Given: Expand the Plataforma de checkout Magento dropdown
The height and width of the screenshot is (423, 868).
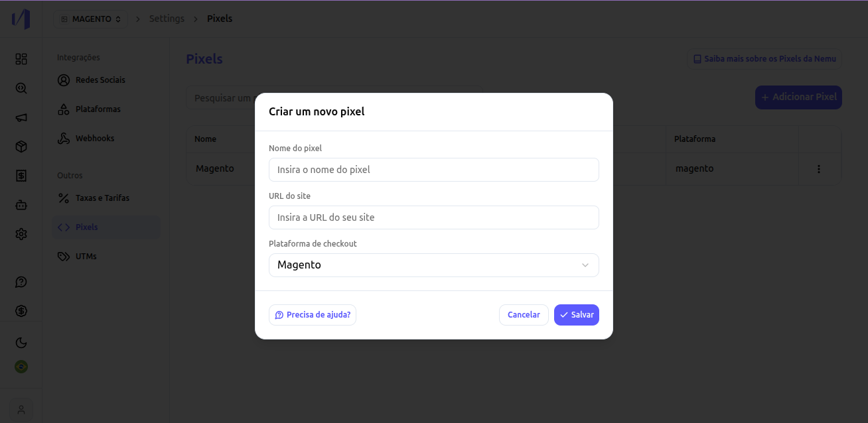Looking at the screenshot, I should (x=434, y=265).
